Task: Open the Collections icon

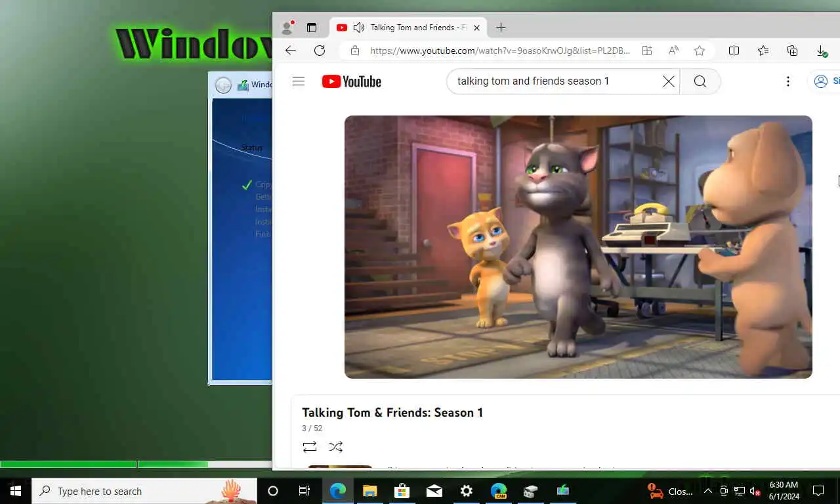Action: coord(792,51)
